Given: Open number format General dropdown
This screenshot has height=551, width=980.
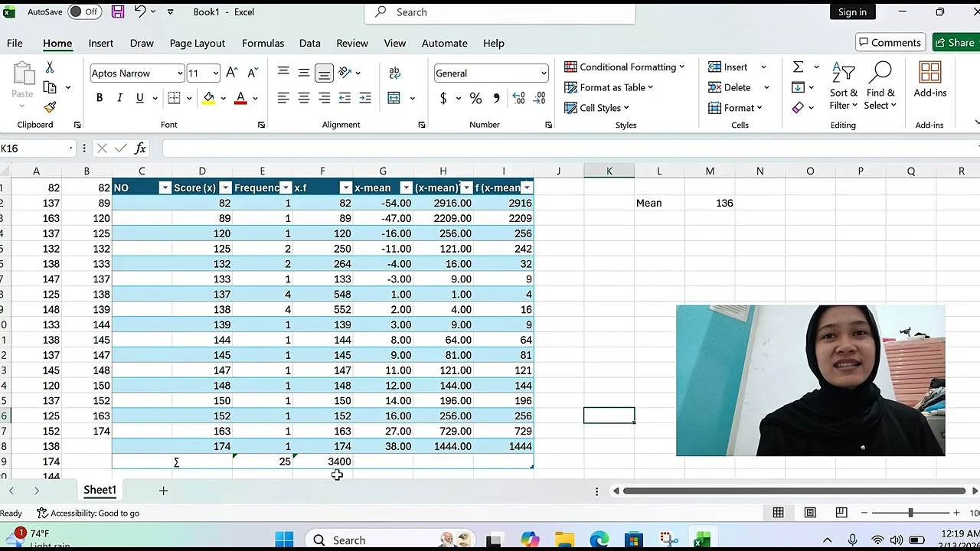Looking at the screenshot, I should click(x=544, y=73).
